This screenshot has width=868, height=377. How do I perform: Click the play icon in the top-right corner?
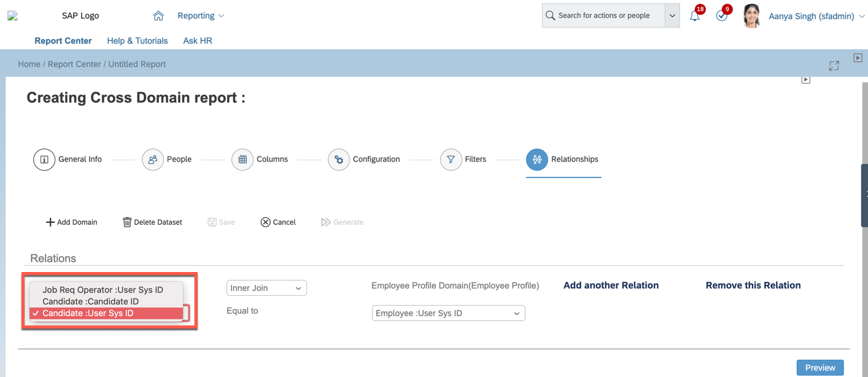click(858, 58)
